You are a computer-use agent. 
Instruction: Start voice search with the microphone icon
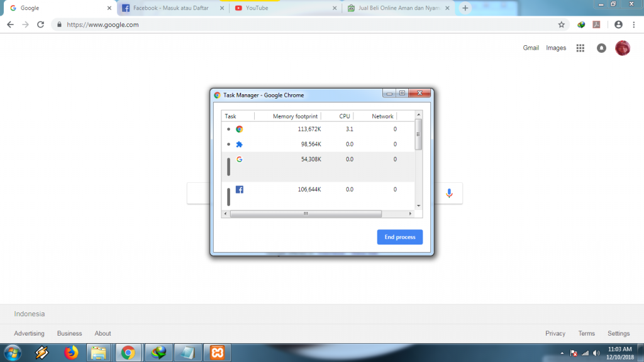click(449, 193)
